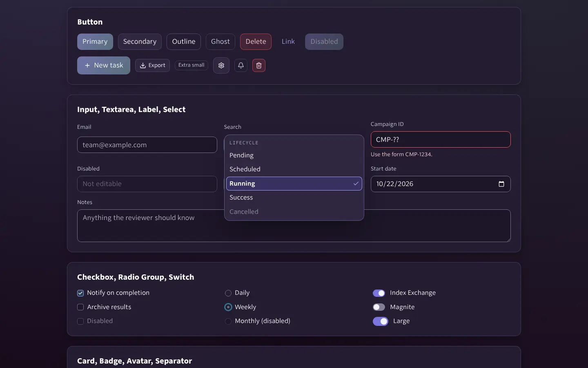
Task: Click the Monthly (disabled) radio button
Action: [x=228, y=321]
